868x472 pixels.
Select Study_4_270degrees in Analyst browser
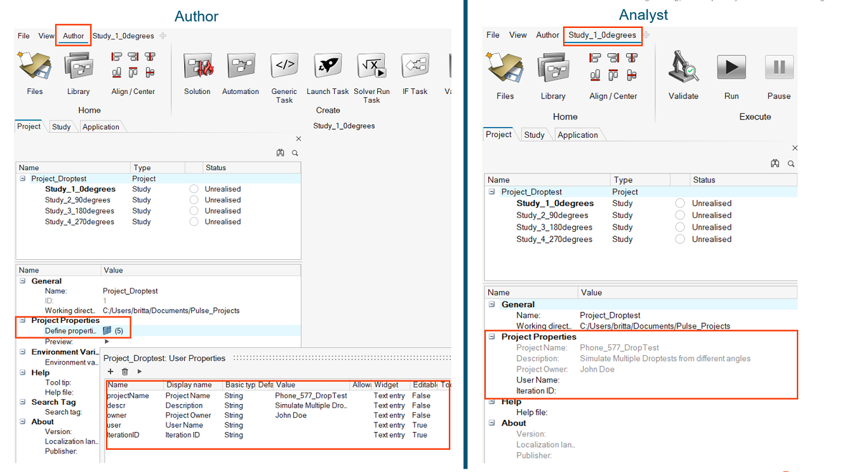(554, 239)
